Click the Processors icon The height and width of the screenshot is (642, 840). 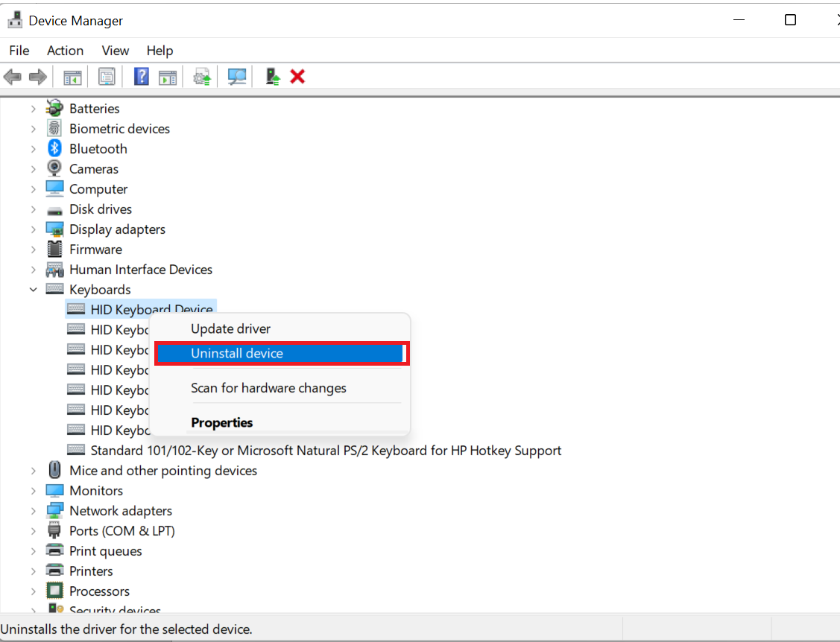(x=54, y=591)
